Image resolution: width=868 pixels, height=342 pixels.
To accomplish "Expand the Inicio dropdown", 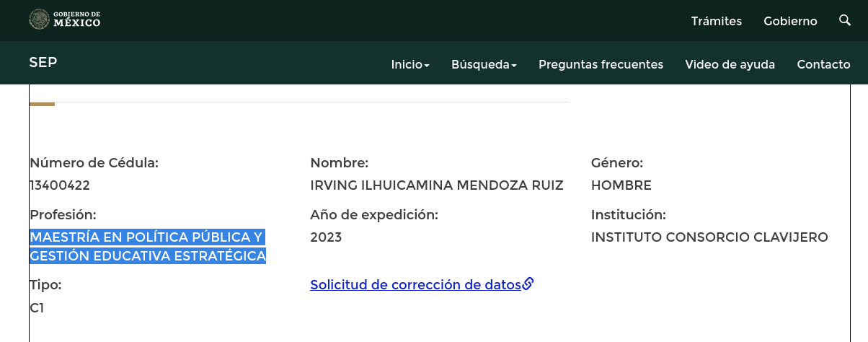I will click(x=409, y=64).
